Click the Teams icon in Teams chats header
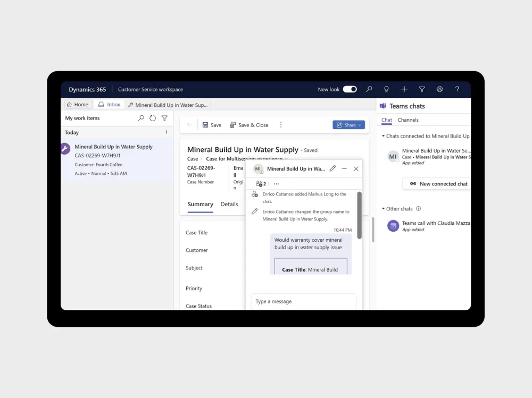Image resolution: width=532 pixels, height=398 pixels. pos(383,106)
